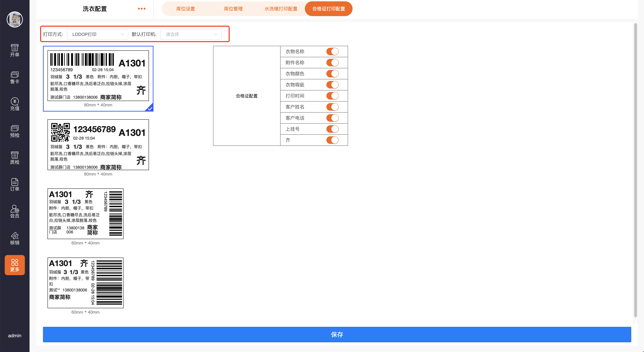The height and width of the screenshot is (352, 644).
Task: Go to 质检 in sidebar
Action: [x=14, y=158]
